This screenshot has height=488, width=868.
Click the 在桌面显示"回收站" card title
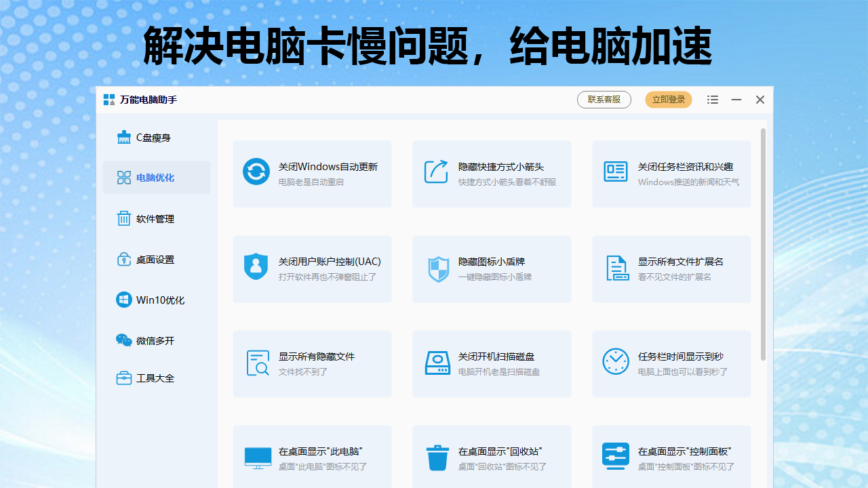tap(500, 451)
